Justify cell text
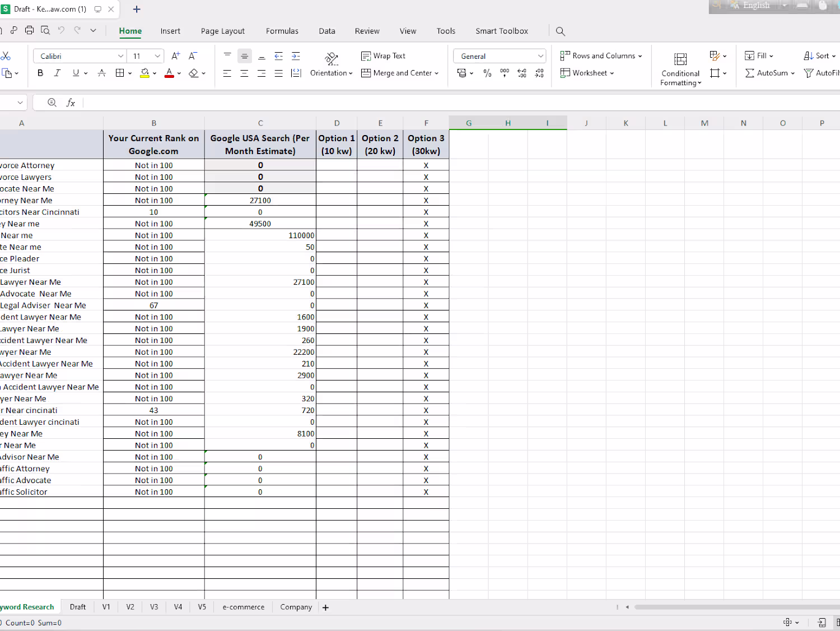The height and width of the screenshot is (631, 840). (x=278, y=73)
